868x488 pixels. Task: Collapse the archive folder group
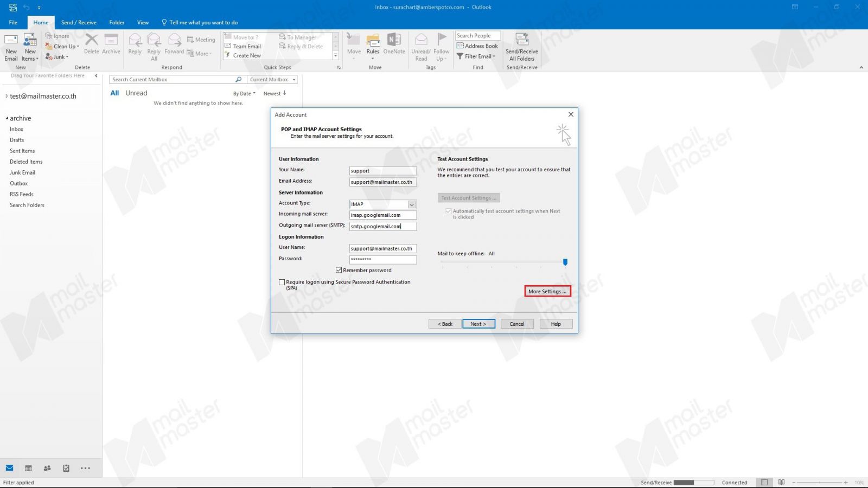pos(7,118)
